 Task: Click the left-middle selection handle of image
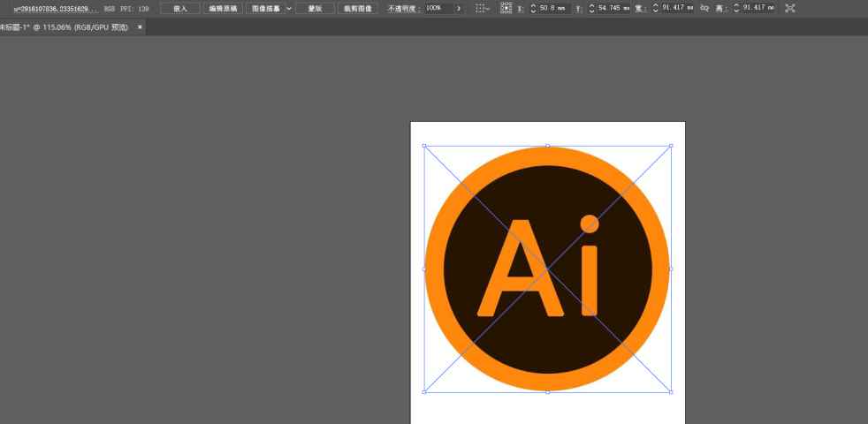click(424, 269)
